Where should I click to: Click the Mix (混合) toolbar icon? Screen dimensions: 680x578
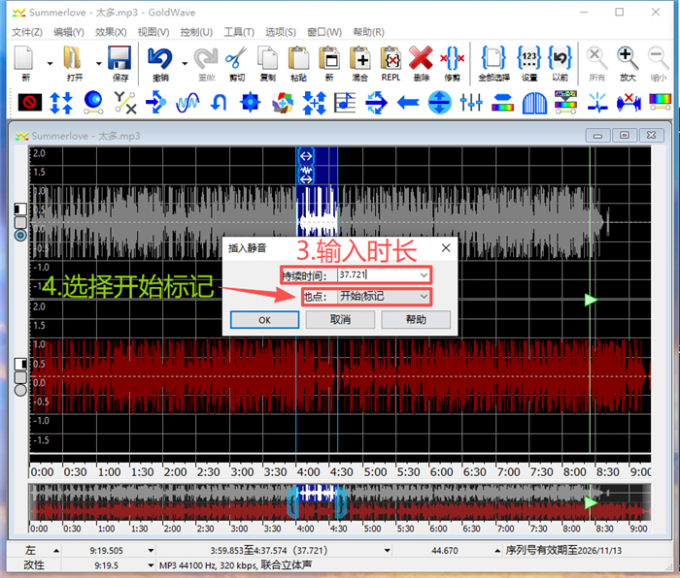pyautogui.click(x=360, y=61)
